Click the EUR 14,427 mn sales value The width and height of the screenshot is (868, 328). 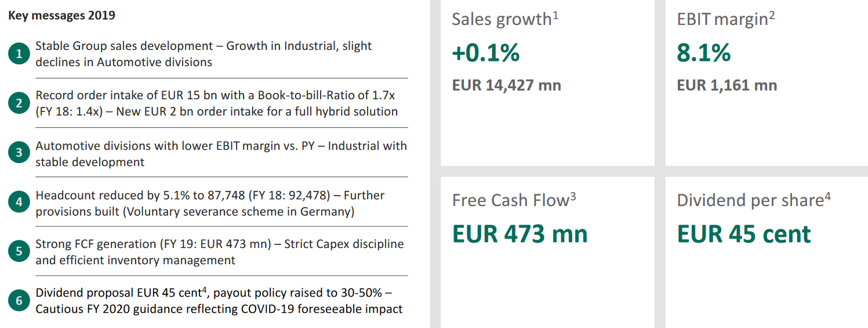(507, 85)
